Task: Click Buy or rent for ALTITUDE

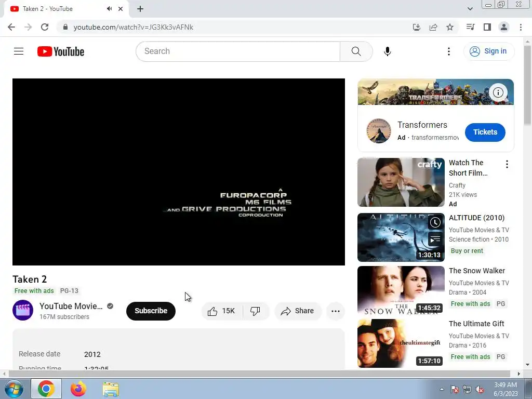Action: (467, 251)
